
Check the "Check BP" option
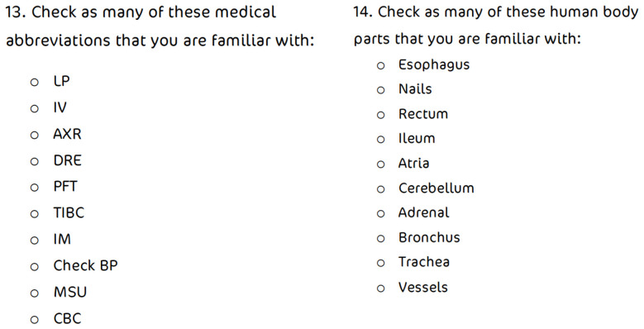pyautogui.click(x=35, y=267)
